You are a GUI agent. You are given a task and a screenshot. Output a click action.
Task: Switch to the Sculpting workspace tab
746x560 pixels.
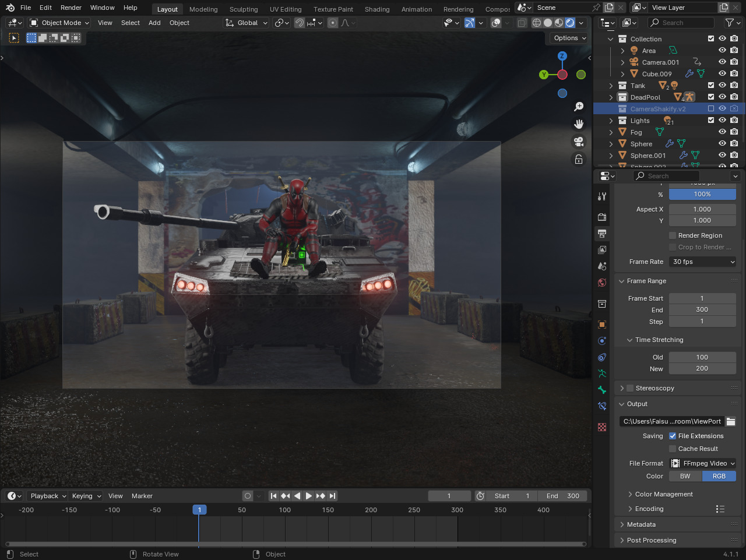pos(244,9)
